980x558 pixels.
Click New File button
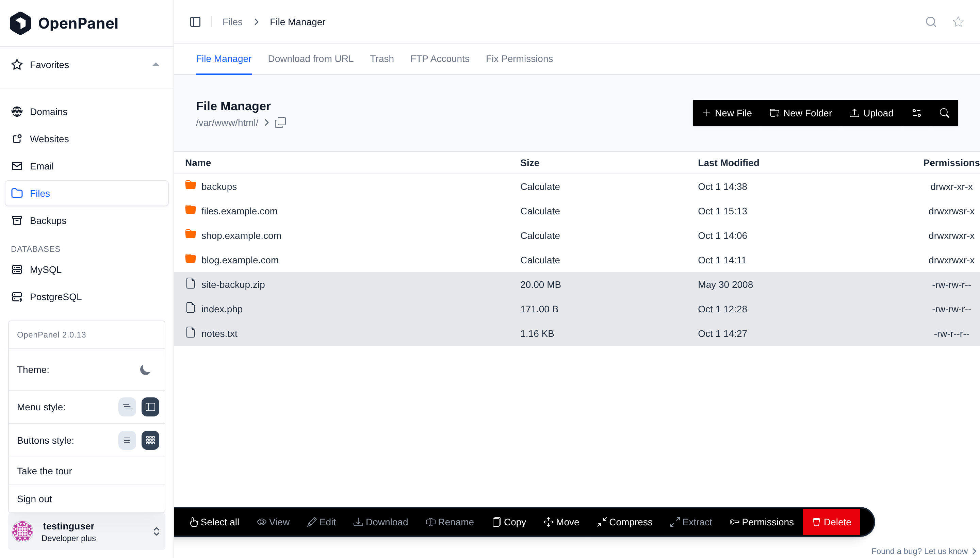click(x=727, y=113)
